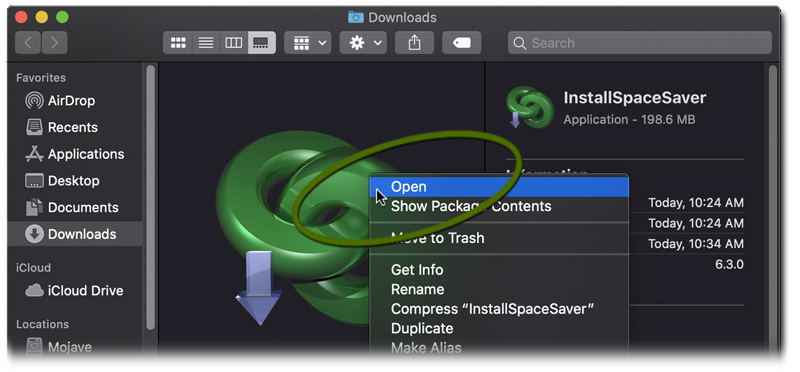This screenshot has width=800, height=372.
Task: Open iCloud Drive in the sidebar
Action: click(x=74, y=290)
